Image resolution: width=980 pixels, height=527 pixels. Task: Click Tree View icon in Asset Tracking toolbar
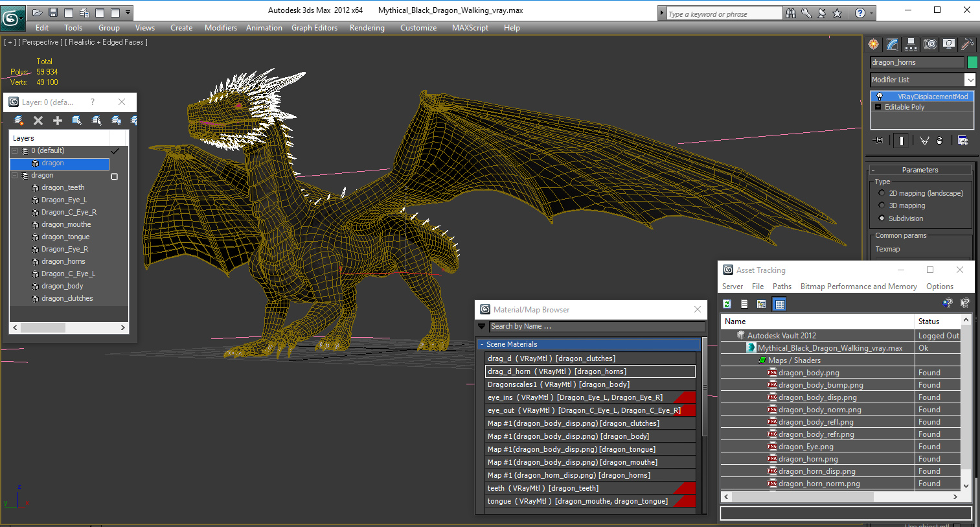pyautogui.click(x=761, y=304)
